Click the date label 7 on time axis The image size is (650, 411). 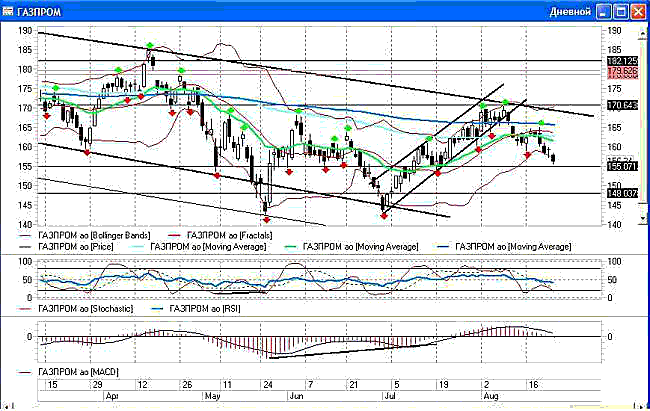(310, 385)
